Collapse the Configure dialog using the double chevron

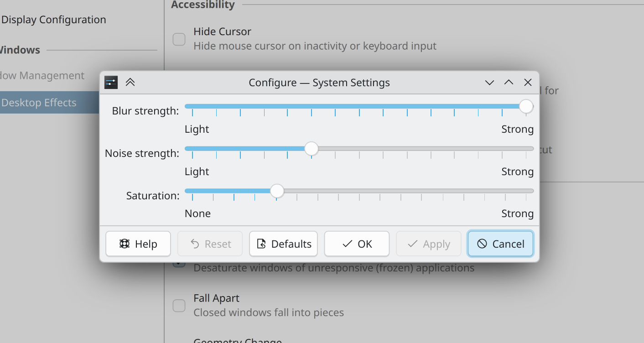pyautogui.click(x=130, y=82)
